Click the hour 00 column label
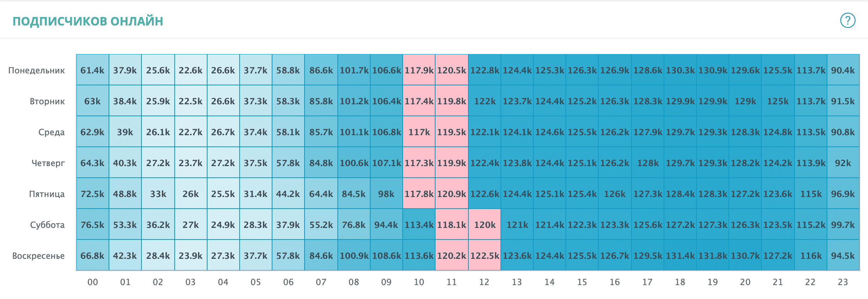The width and height of the screenshot is (868, 299). pyautogui.click(x=92, y=282)
